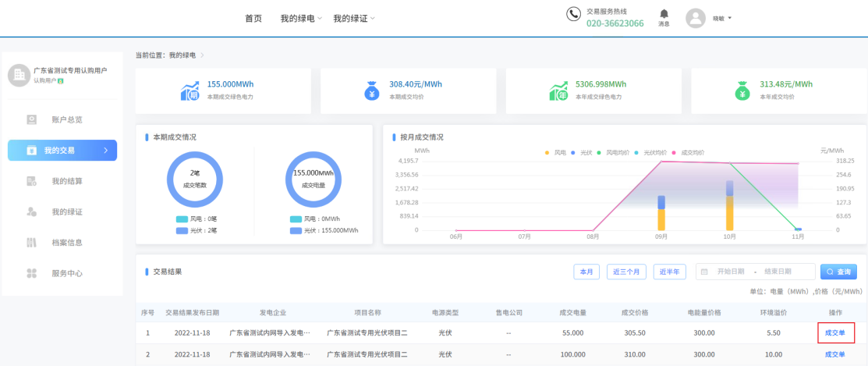
Task: Click the 档案信息 sidebar icon
Action: click(x=32, y=243)
